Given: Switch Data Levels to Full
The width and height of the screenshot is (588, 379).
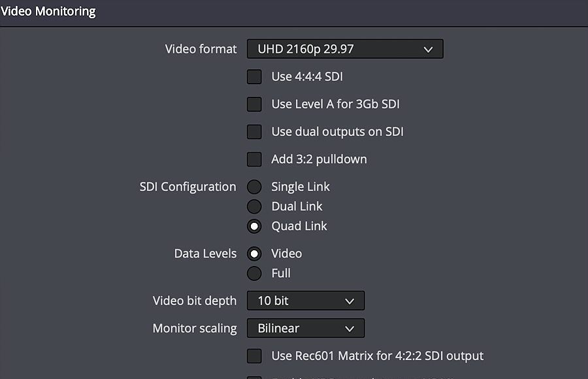Looking at the screenshot, I should click(254, 273).
